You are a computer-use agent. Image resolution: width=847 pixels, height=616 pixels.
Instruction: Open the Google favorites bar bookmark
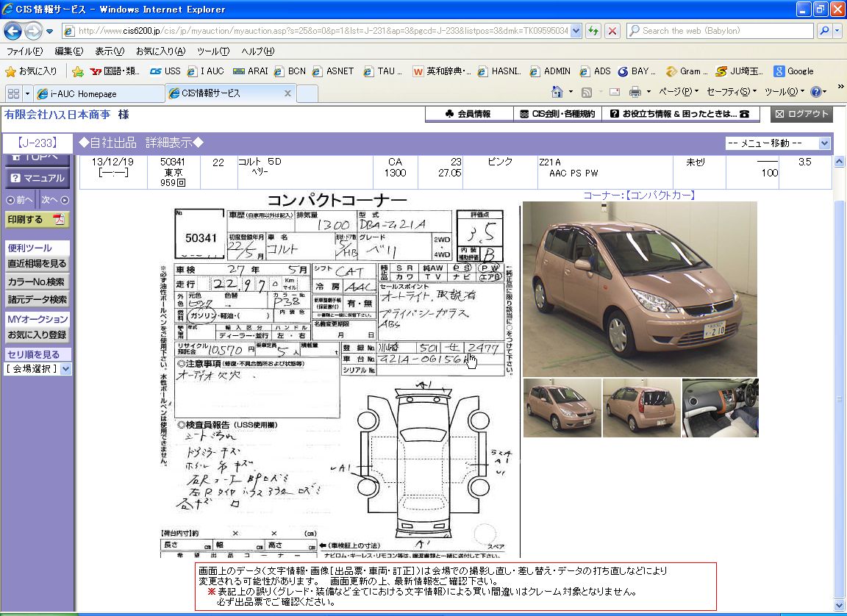click(x=794, y=71)
